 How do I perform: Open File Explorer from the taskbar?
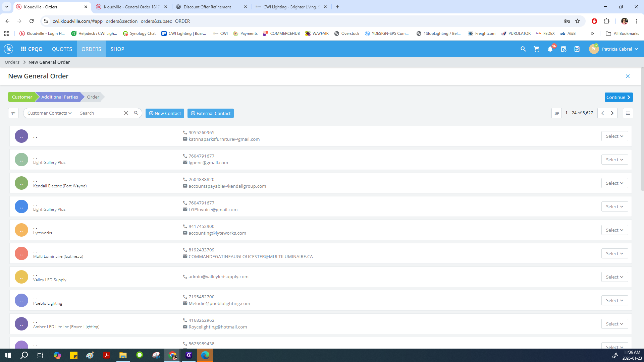coord(123,355)
